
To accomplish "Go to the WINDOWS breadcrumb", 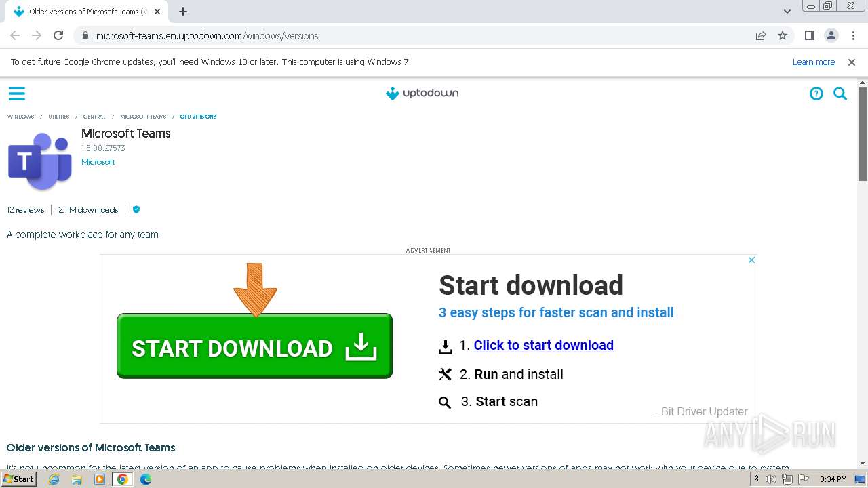I will (21, 117).
